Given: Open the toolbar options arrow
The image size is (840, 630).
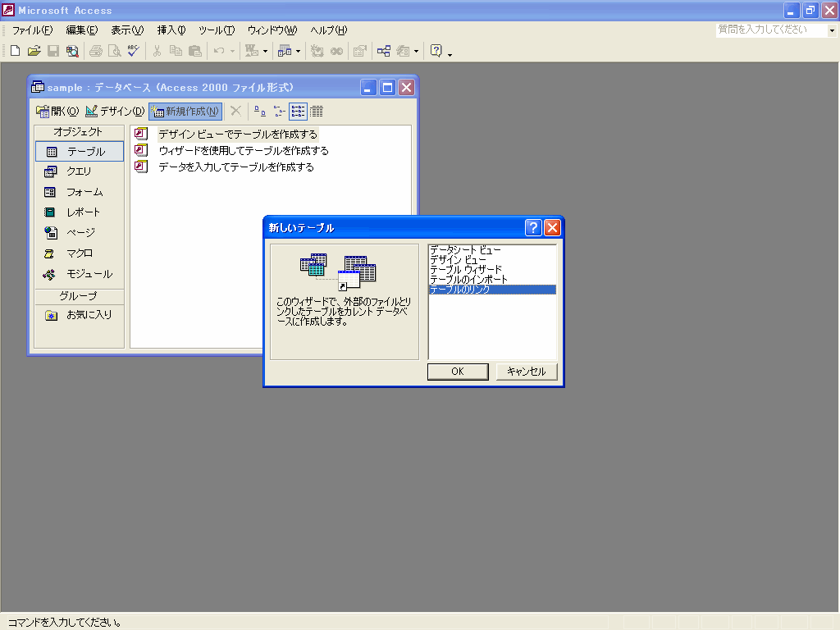Looking at the screenshot, I should [x=450, y=53].
